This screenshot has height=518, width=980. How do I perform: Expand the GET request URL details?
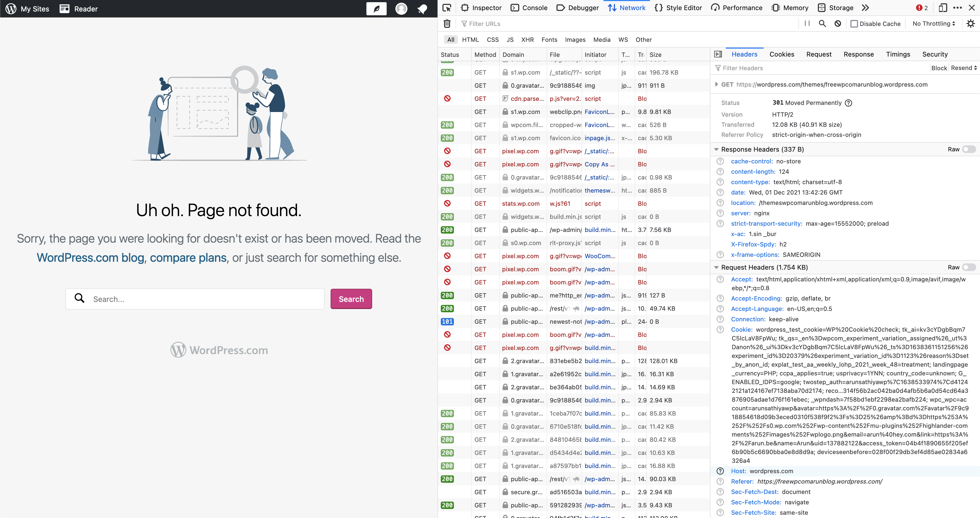[716, 84]
